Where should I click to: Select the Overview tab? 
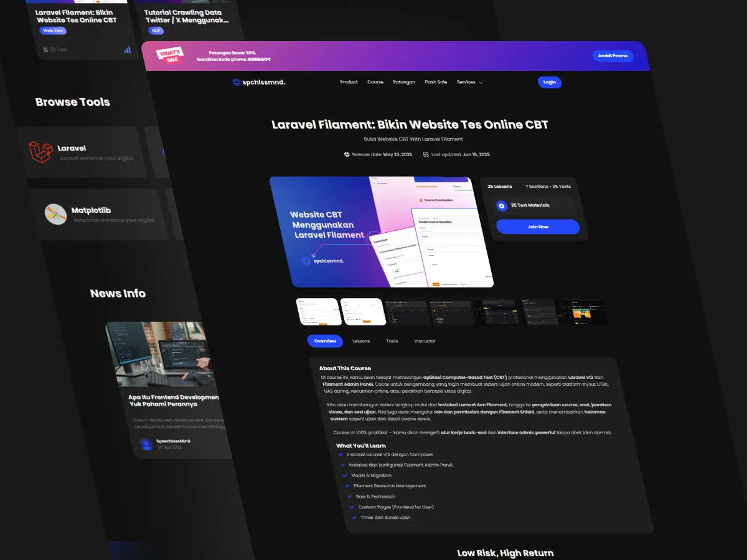click(325, 341)
